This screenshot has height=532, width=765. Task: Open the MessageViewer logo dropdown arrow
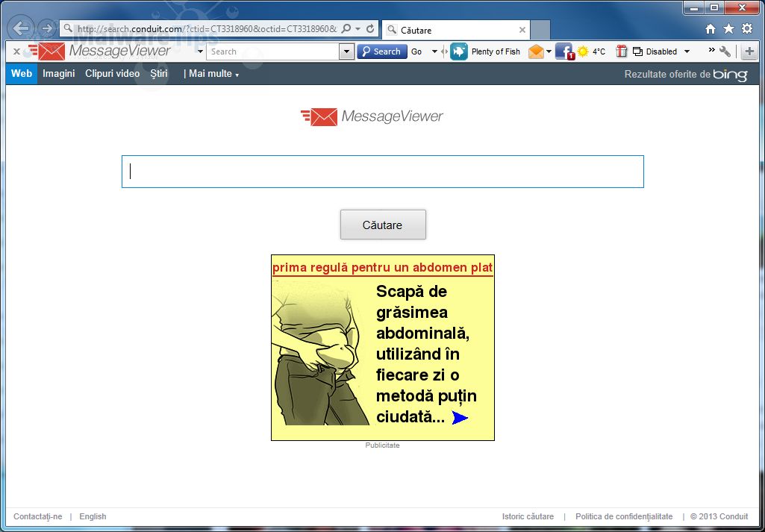(200, 51)
